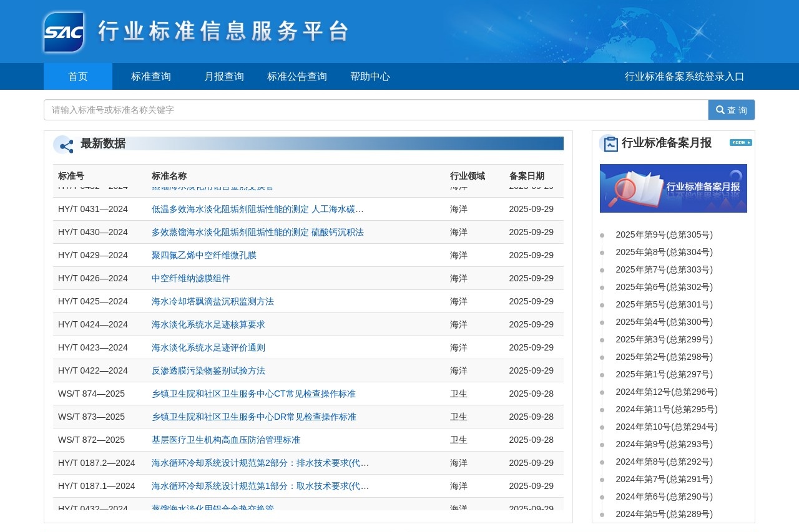Viewport: 799px width, 532px height.
Task: View 基层医疗卫生机构高血压防治管理标准
Action: [226, 440]
